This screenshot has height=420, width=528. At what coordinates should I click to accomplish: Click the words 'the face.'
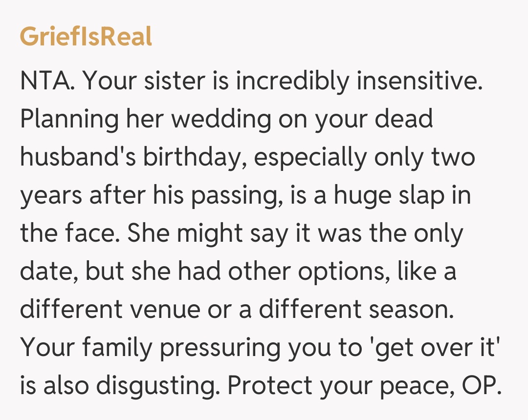[70, 234]
